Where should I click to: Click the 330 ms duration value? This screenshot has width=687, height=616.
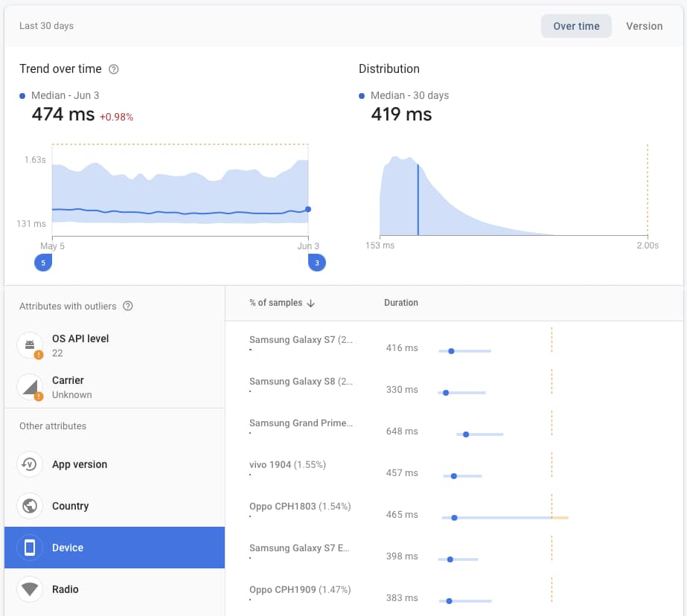tap(402, 390)
